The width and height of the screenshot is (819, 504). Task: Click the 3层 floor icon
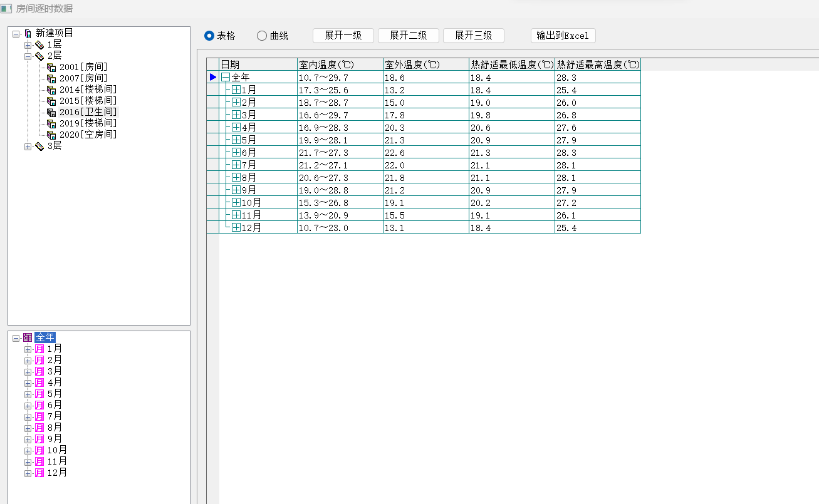pos(39,146)
